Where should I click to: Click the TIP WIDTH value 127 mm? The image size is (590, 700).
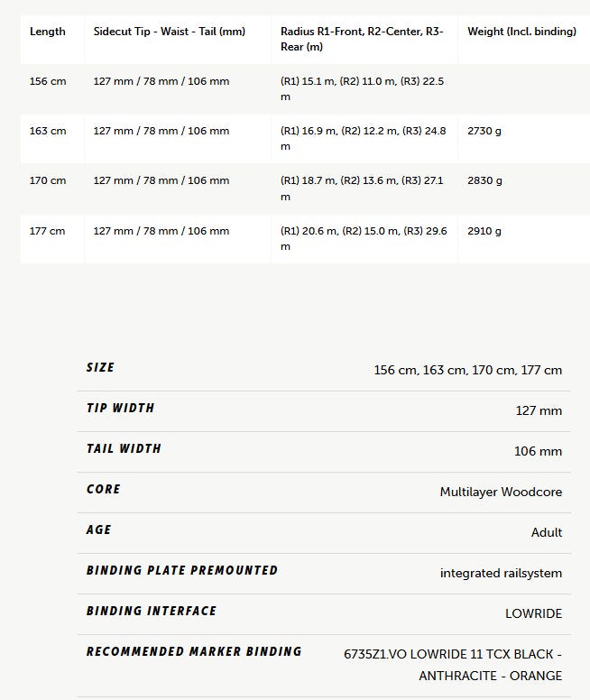pyautogui.click(x=539, y=410)
